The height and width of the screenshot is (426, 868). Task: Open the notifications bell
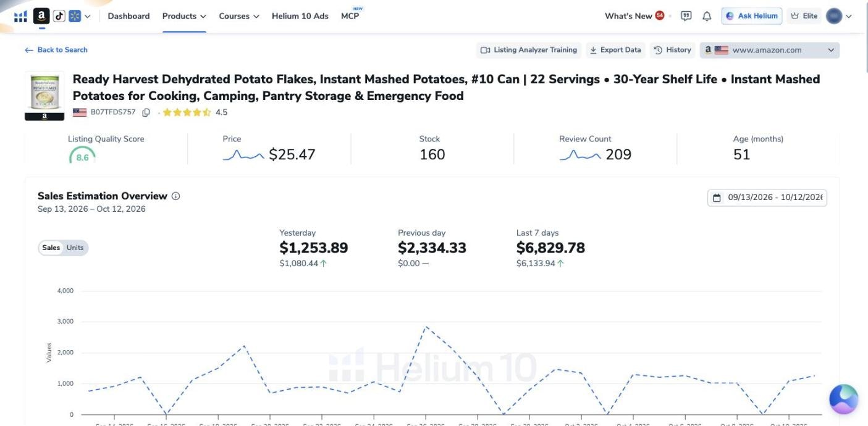pyautogui.click(x=707, y=16)
